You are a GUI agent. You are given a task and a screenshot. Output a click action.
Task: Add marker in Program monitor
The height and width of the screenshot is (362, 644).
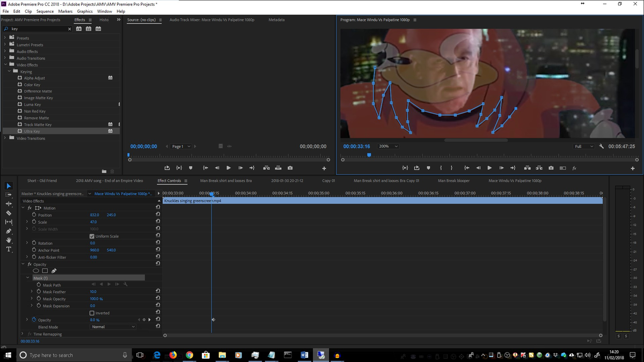point(428,168)
